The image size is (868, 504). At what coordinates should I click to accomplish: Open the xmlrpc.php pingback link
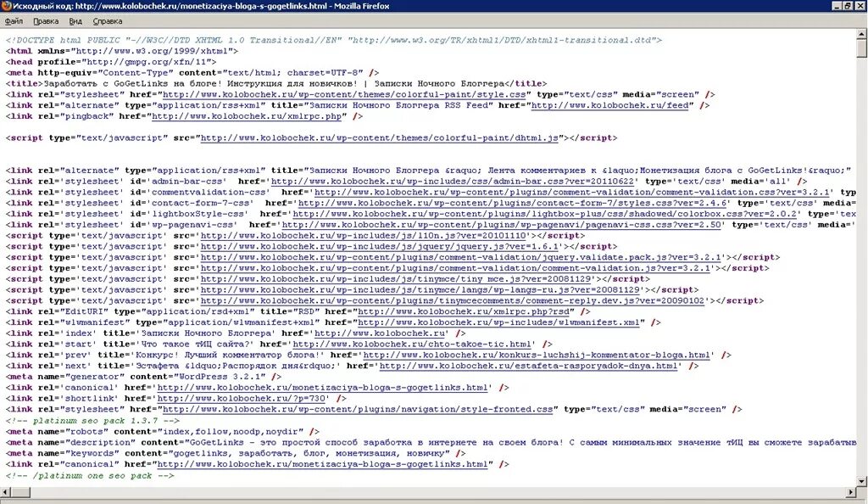[247, 116]
